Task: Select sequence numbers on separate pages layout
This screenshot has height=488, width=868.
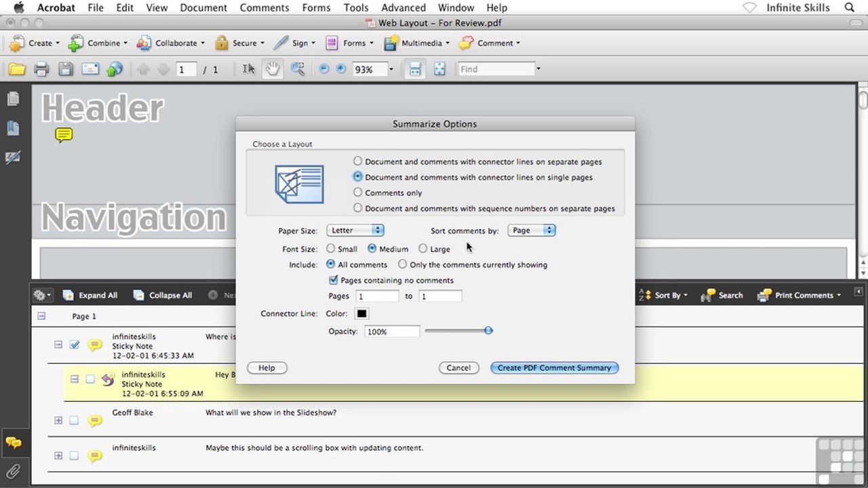Action: pyautogui.click(x=357, y=208)
